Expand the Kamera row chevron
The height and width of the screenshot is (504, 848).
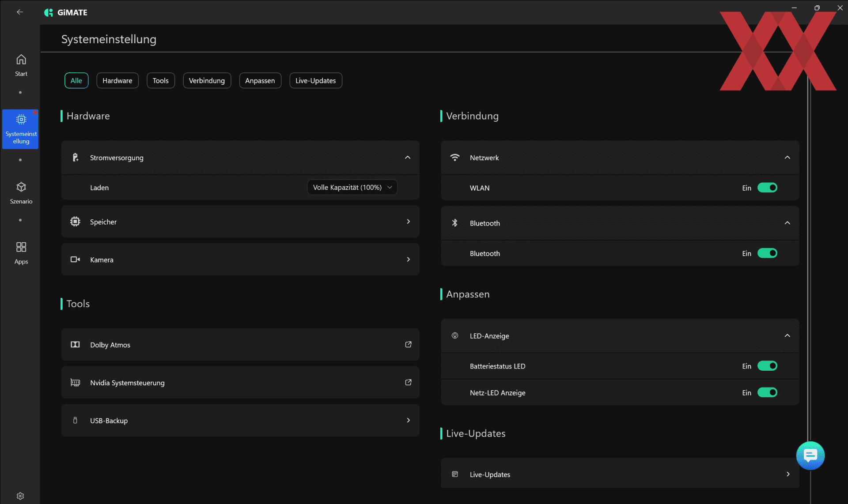tap(409, 260)
